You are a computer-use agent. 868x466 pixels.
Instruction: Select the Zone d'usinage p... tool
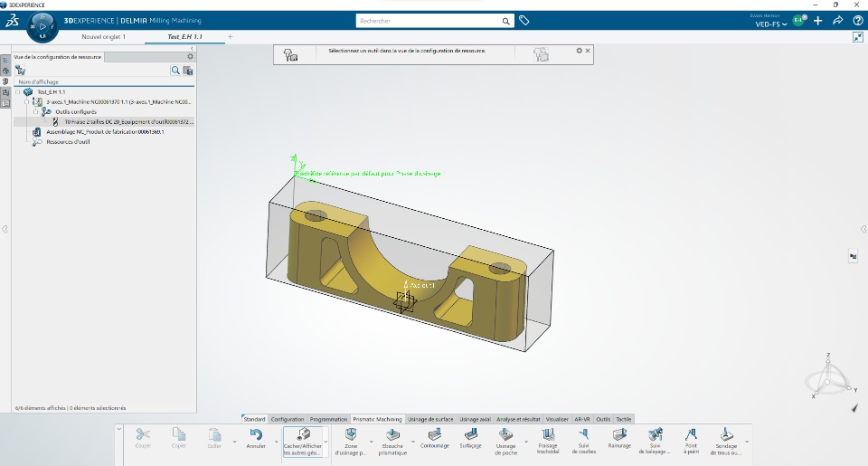[x=351, y=442]
